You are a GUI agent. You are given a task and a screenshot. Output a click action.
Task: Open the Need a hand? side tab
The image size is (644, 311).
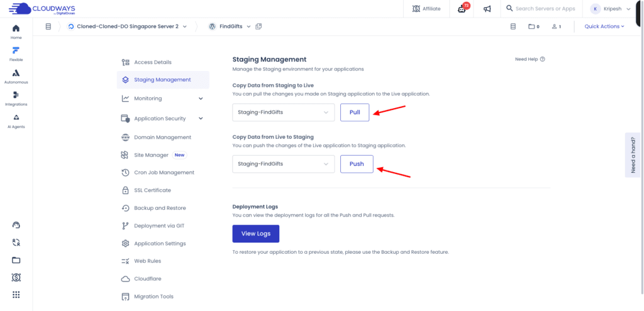point(633,155)
